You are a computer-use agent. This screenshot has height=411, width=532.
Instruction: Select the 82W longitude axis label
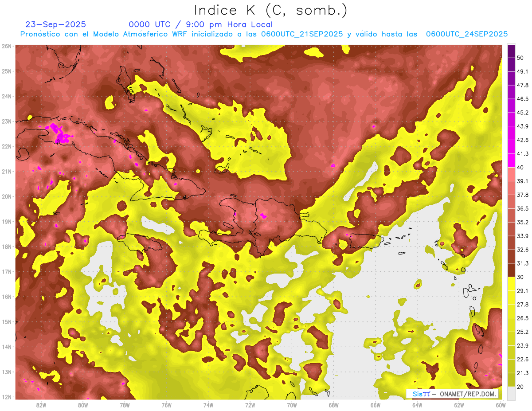click(41, 405)
